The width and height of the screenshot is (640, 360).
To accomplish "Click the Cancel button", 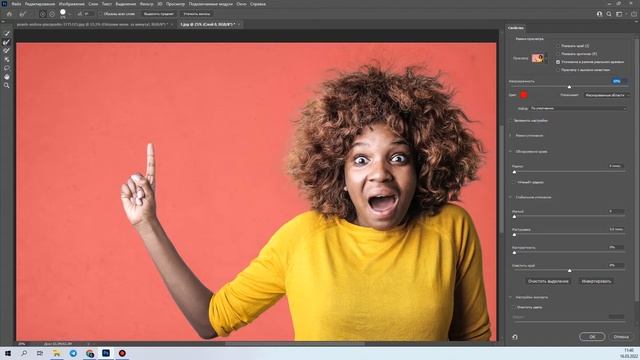I will pyautogui.click(x=621, y=337).
